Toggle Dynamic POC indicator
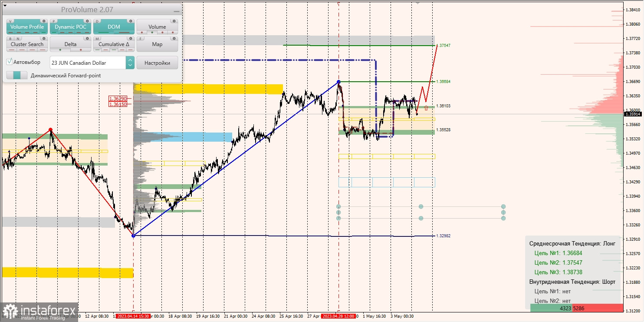 point(70,27)
